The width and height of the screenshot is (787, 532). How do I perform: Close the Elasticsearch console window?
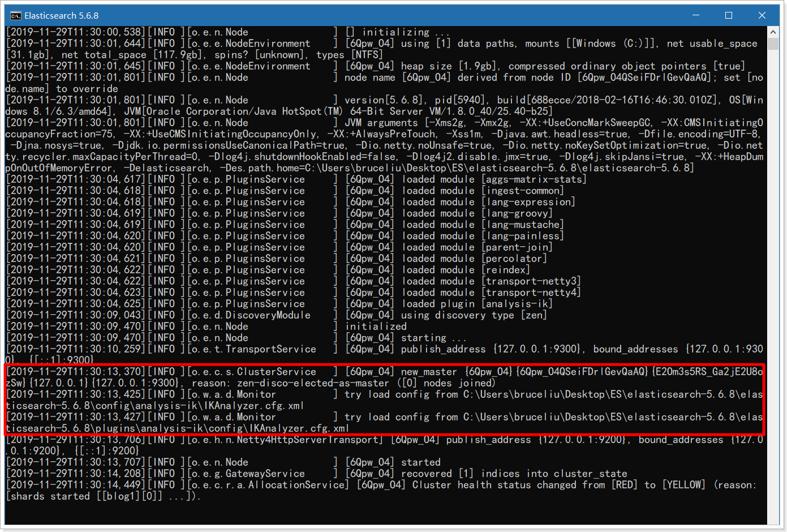pyautogui.click(x=762, y=15)
